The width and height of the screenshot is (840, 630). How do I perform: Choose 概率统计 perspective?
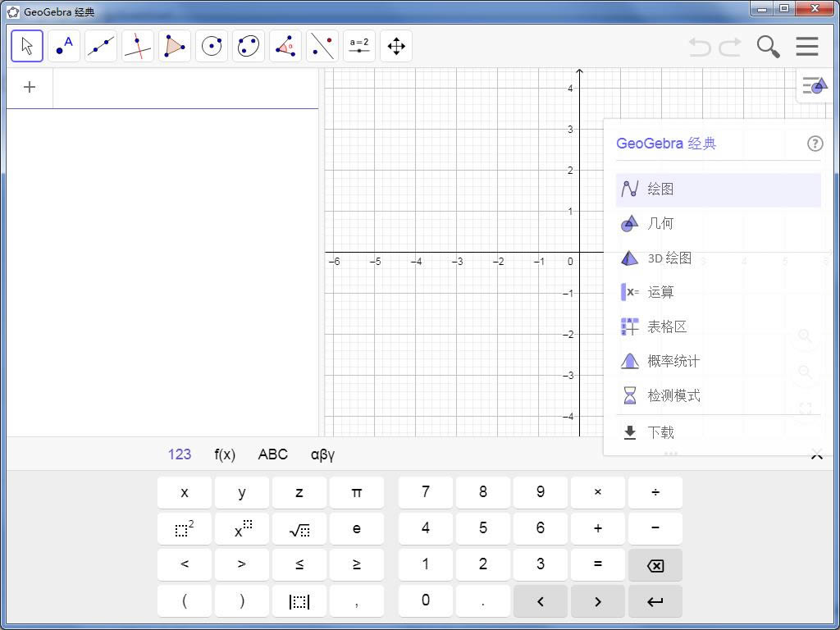[719, 361]
